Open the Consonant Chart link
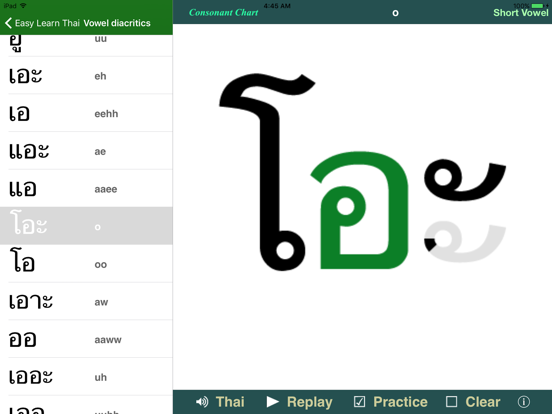This screenshot has height=414, width=552. [x=224, y=13]
